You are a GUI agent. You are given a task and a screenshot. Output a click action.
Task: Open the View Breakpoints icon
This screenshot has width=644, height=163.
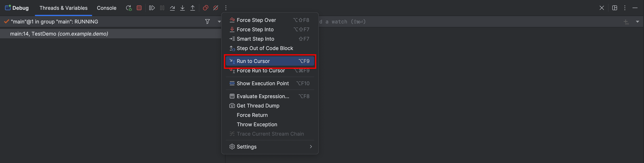click(206, 8)
